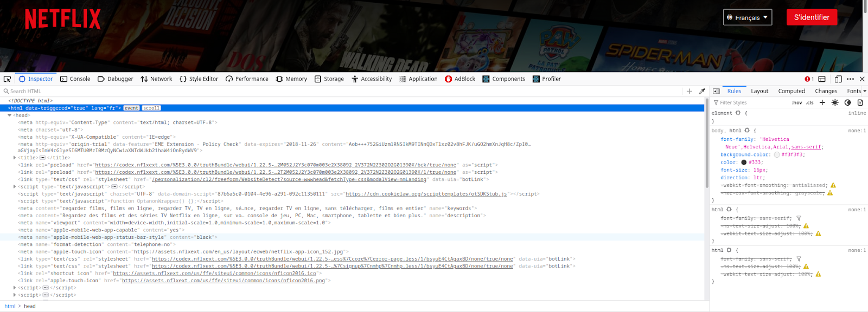Open the Style Editor panel
868x312 pixels.
pos(199,79)
